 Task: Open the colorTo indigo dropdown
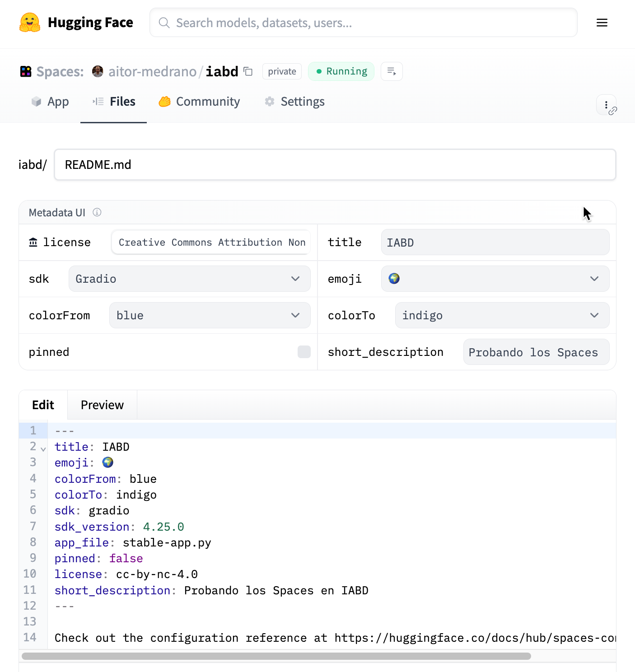point(502,315)
